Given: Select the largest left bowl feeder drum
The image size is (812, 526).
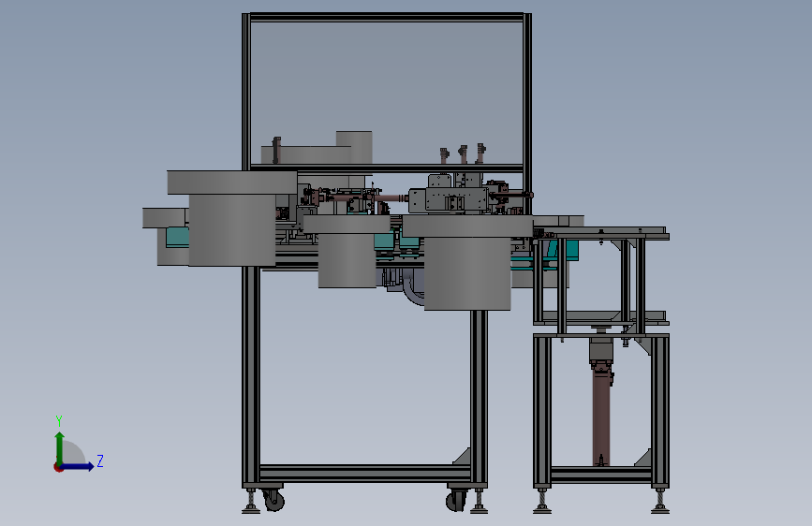Looking at the screenshot, I should point(232,218).
